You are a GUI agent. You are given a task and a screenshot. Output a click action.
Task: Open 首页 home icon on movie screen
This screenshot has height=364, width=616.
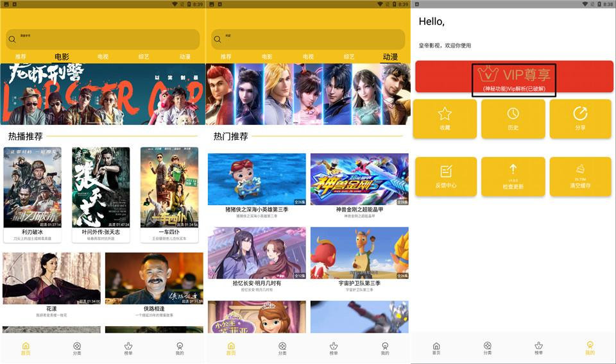[x=26, y=349]
